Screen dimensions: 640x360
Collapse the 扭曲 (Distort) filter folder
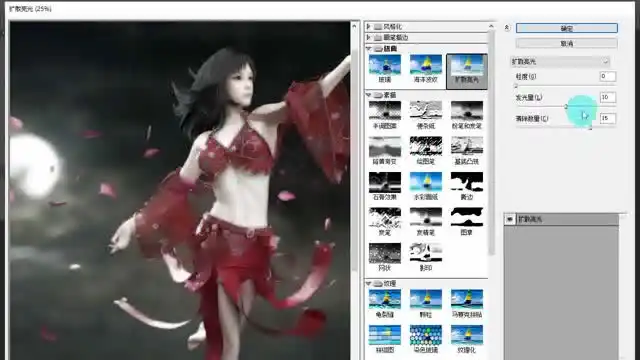369,49
